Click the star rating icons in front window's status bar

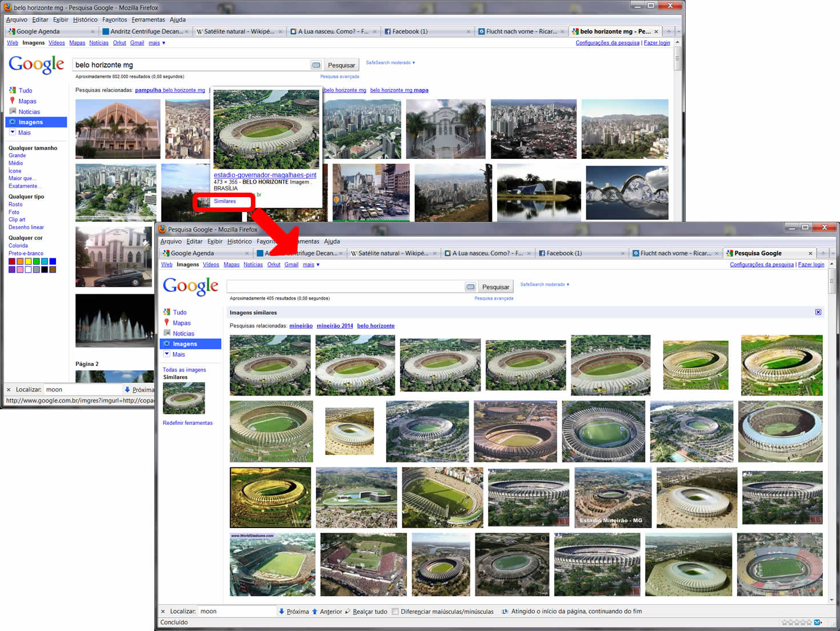(x=797, y=622)
